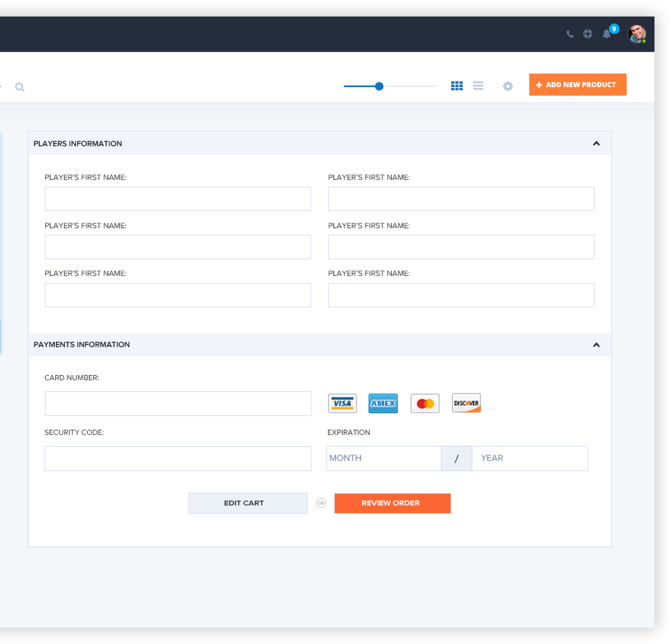Click the phone icon in header
The image size is (671, 644).
(x=570, y=34)
